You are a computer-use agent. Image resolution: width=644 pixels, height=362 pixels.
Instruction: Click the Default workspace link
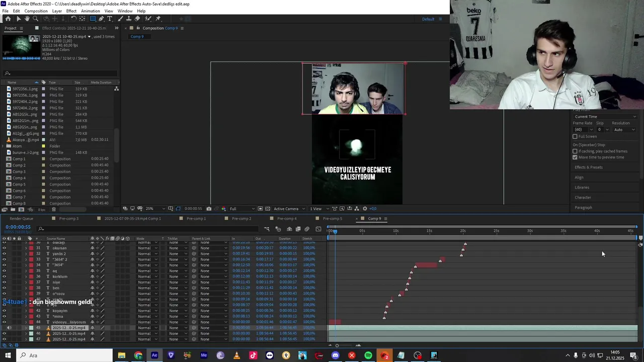428,19
